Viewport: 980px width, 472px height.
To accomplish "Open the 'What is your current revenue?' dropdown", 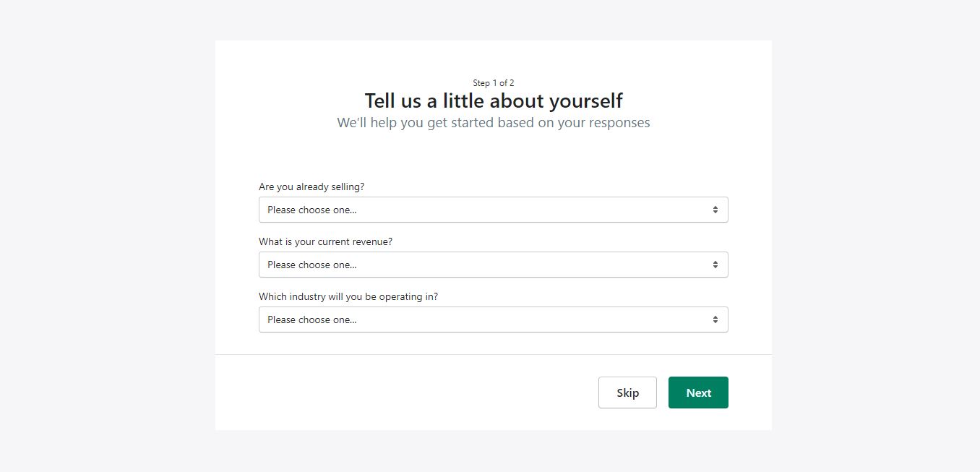I will click(x=493, y=265).
